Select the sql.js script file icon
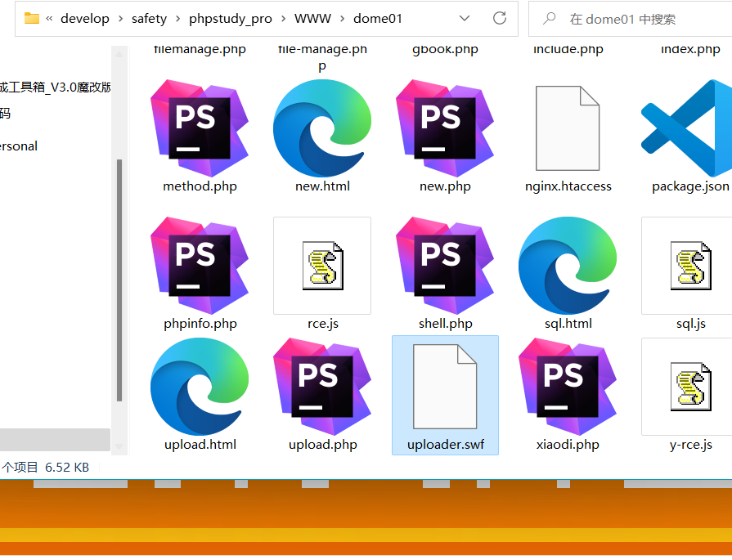This screenshot has height=560, width=732. point(687,266)
